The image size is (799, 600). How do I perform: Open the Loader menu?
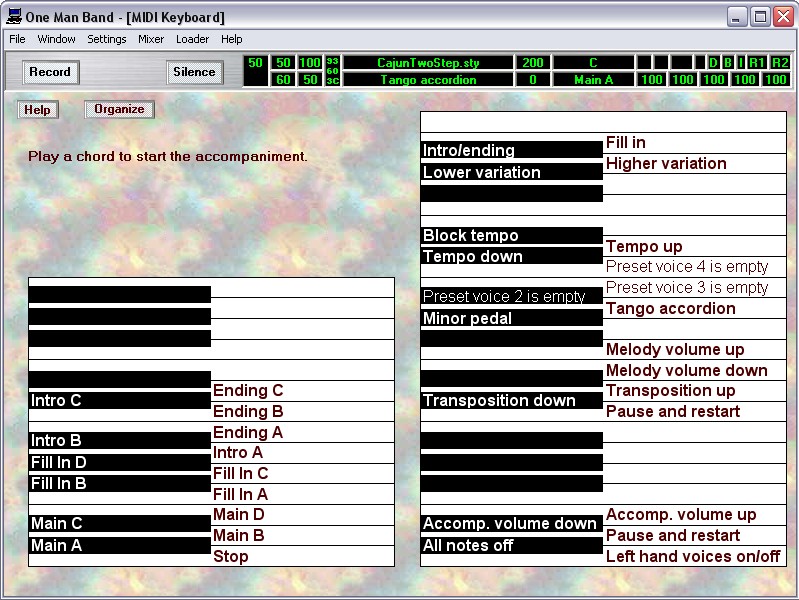point(192,39)
